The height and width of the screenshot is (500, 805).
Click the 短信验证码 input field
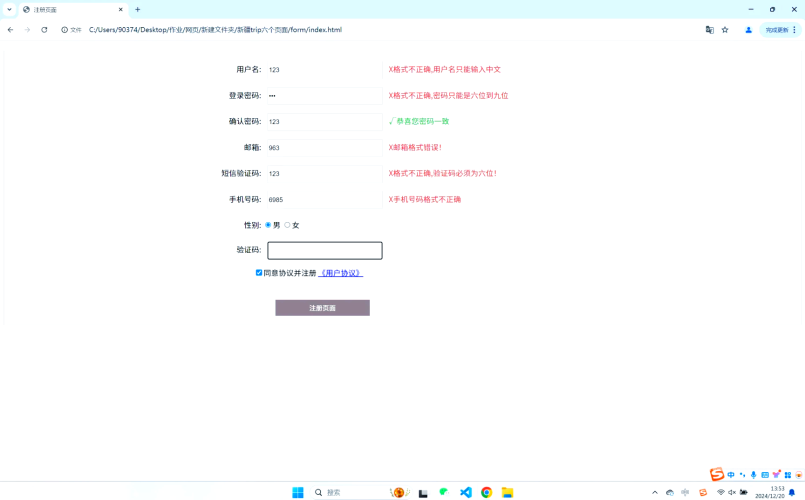tap(324, 174)
